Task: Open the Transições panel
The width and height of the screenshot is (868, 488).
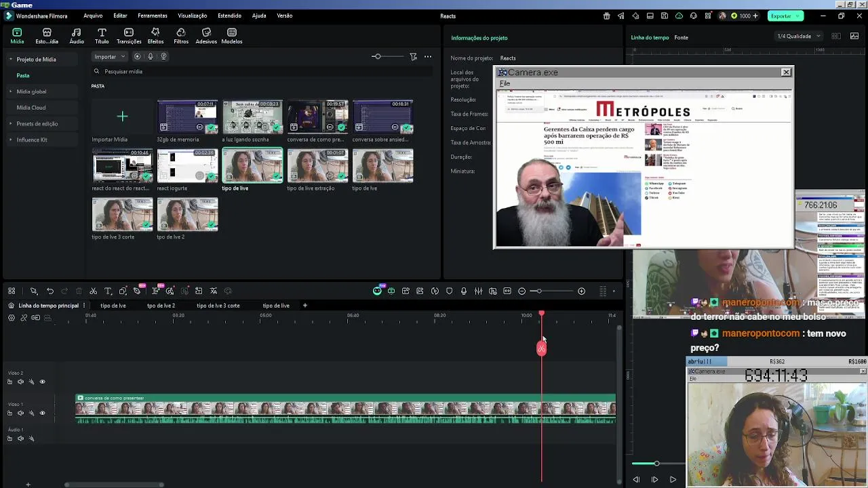Action: click(x=129, y=36)
